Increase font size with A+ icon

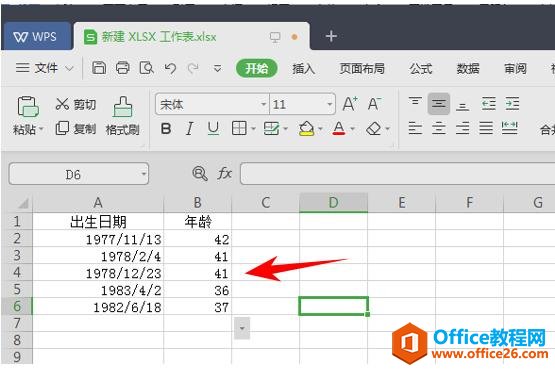coord(350,104)
